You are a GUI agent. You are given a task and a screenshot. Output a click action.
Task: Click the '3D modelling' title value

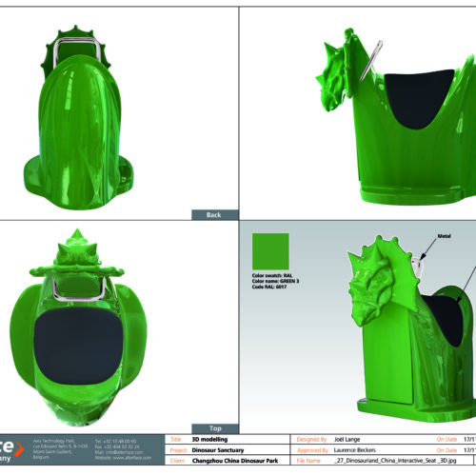[x=209, y=439]
